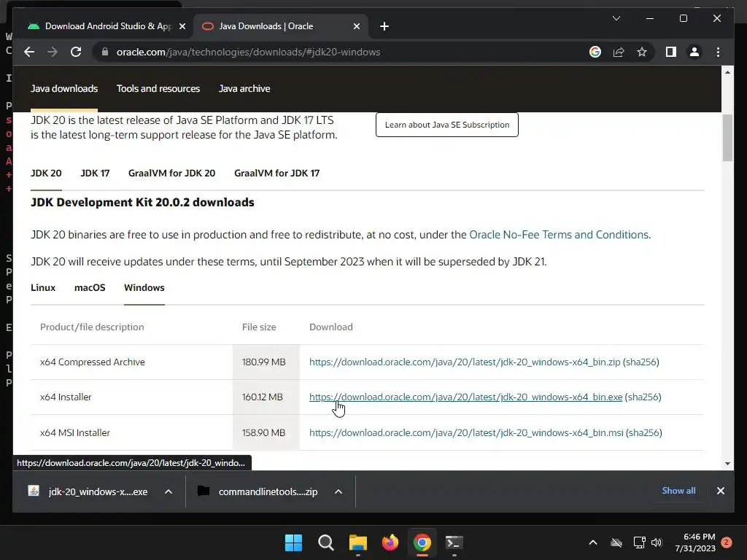Open File Explorer from taskbar

click(x=357, y=542)
